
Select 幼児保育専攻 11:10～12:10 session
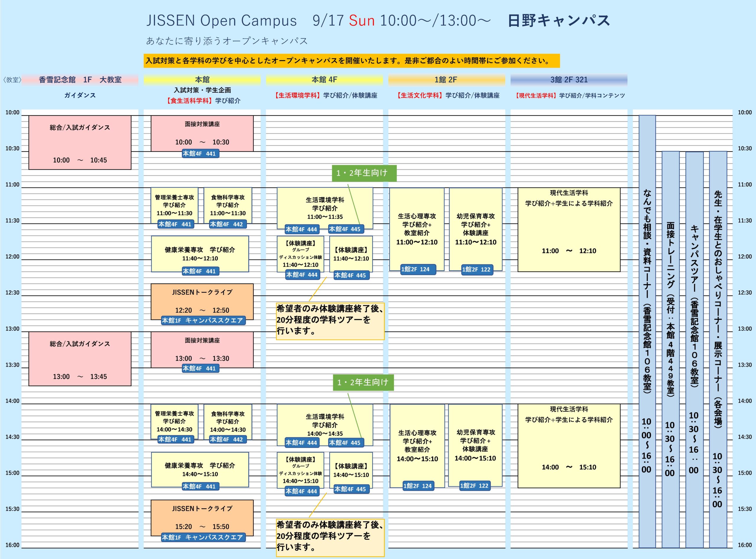click(x=475, y=229)
